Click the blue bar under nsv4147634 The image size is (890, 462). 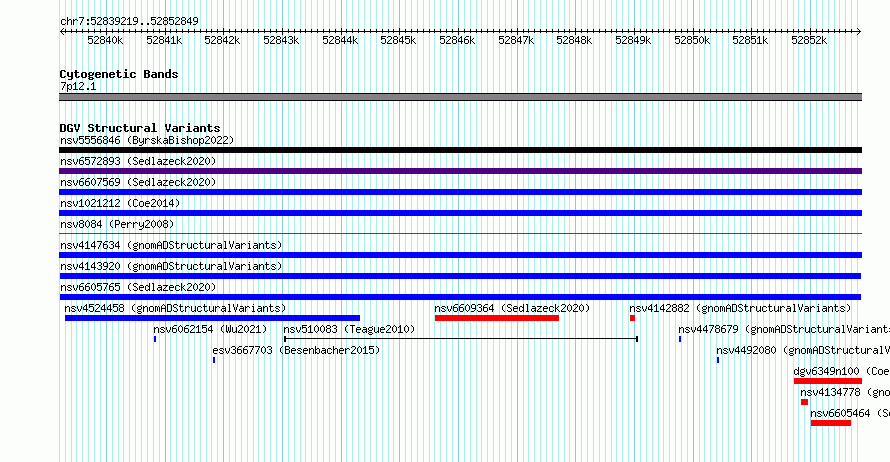point(460,255)
